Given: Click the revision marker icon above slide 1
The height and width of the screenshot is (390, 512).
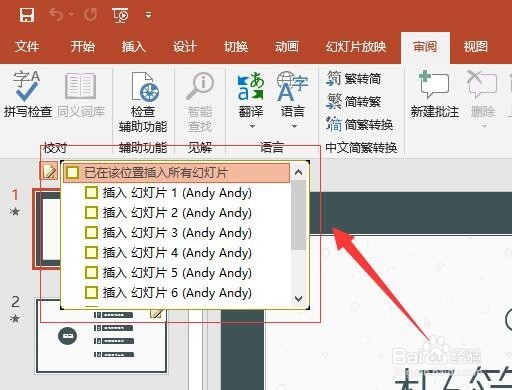Looking at the screenshot, I should 49,172.
